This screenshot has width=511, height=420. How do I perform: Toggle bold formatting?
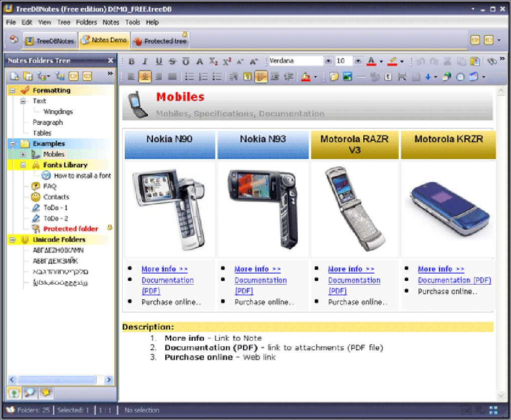(x=131, y=61)
